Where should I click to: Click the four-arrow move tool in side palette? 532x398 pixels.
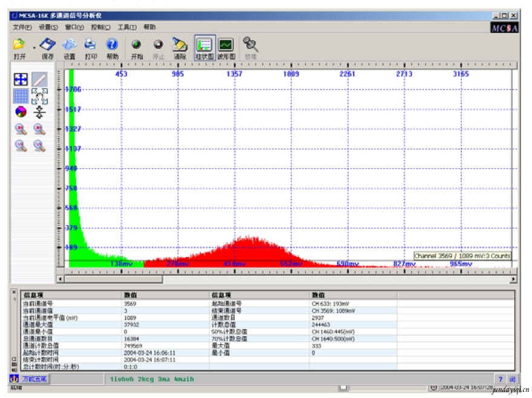21,79
